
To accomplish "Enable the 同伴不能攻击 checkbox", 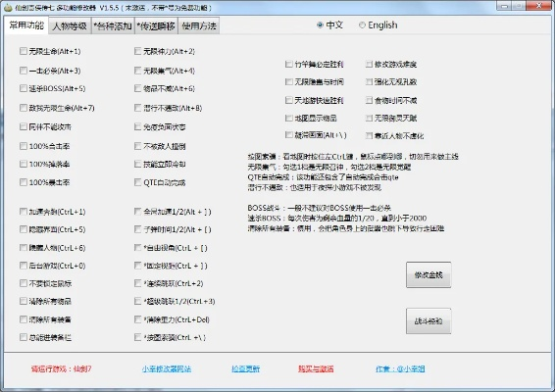I will click(24, 126).
